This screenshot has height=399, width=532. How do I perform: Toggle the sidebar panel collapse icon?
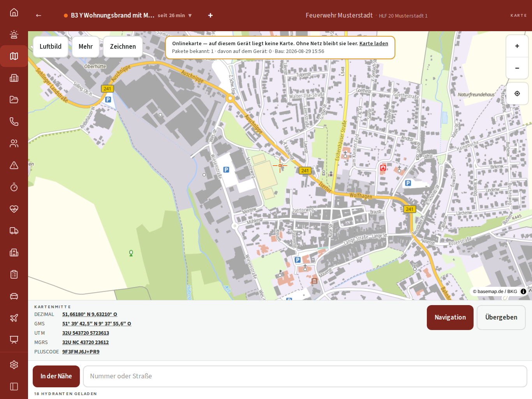click(x=14, y=387)
